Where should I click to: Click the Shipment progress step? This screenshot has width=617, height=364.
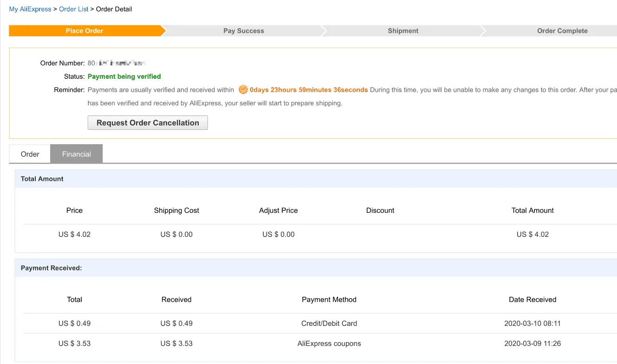tap(403, 31)
